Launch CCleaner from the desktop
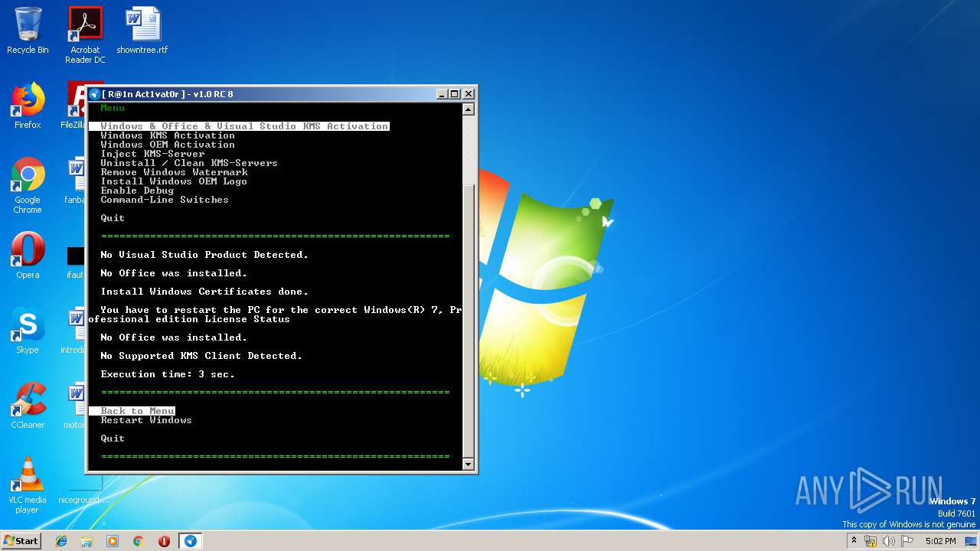Screen dimensions: 980x551 tap(28, 406)
